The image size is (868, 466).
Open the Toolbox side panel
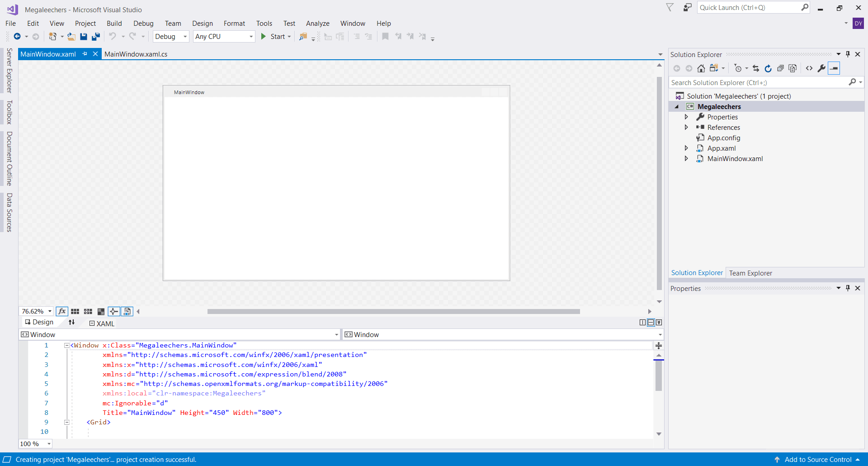pyautogui.click(x=9, y=112)
